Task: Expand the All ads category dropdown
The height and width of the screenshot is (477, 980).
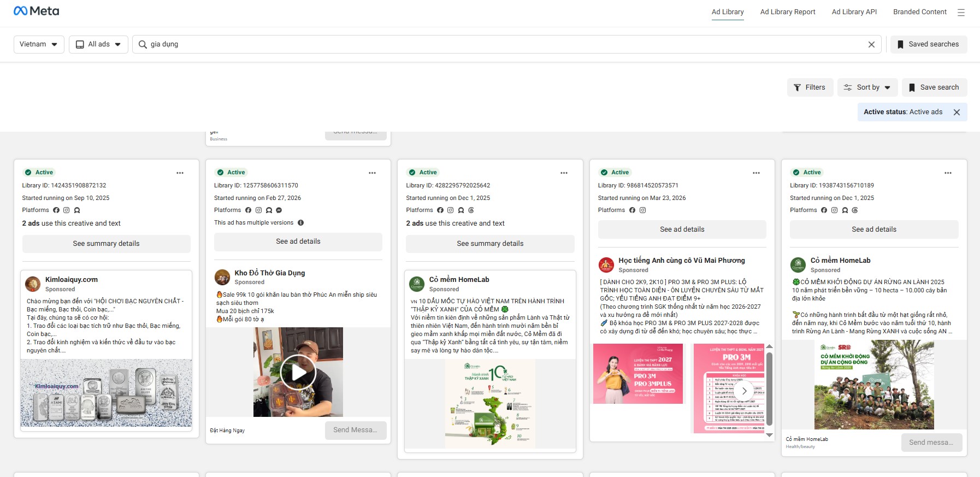Action: click(x=98, y=44)
